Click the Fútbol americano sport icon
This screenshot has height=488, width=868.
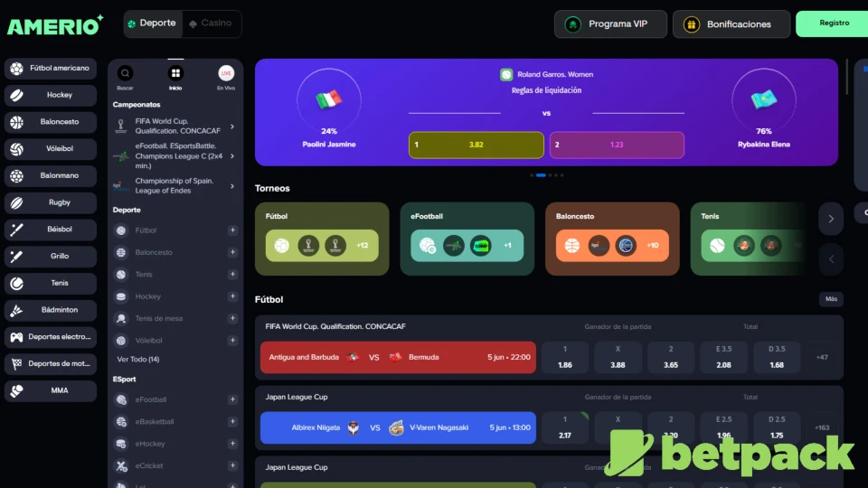[x=17, y=68]
